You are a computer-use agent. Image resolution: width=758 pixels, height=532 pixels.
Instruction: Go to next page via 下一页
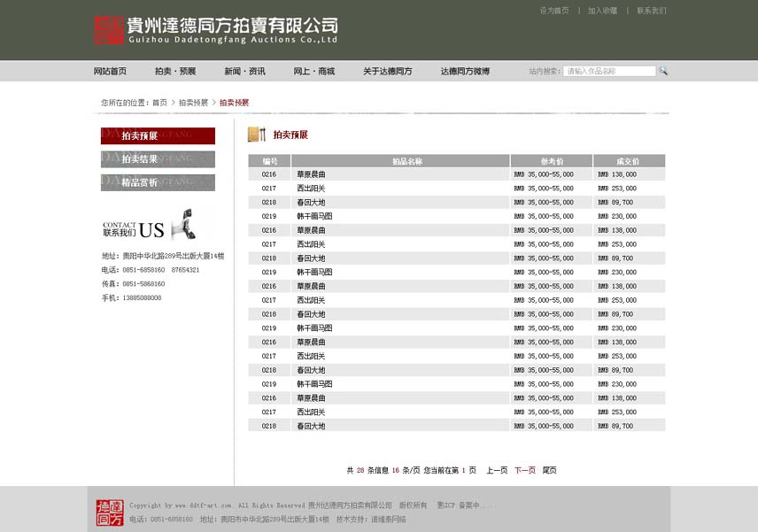pyautogui.click(x=525, y=470)
